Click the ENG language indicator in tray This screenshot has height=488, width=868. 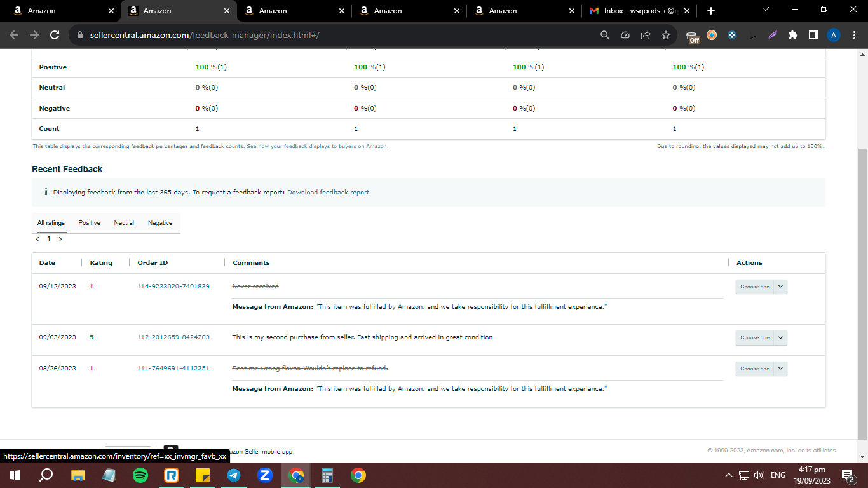(x=778, y=475)
